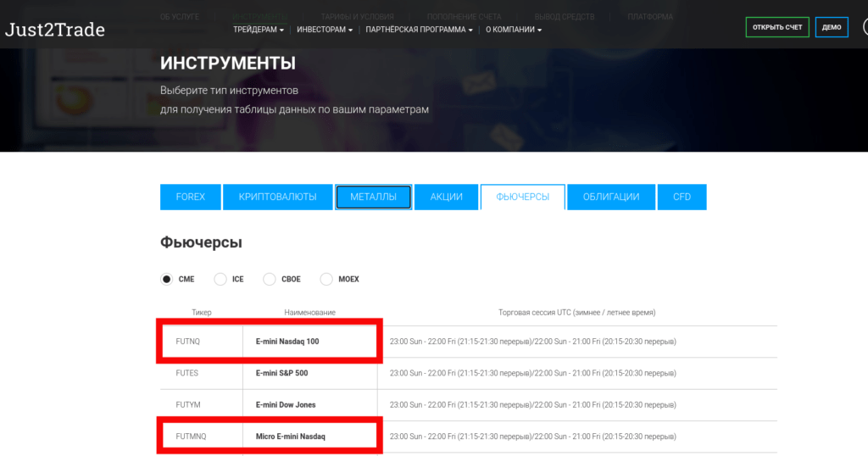Choose the CBOE radio option
868x456 pixels.
click(270, 279)
